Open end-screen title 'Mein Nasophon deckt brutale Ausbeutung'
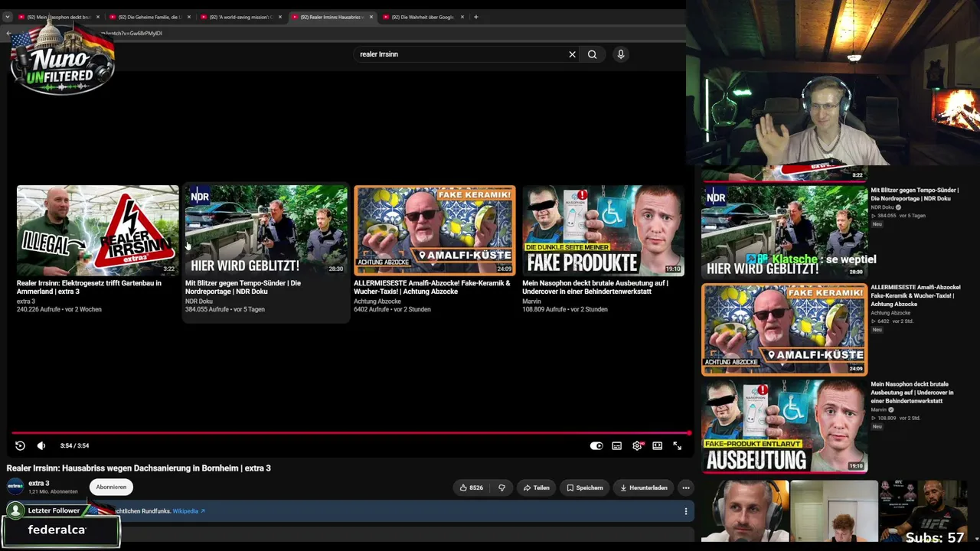This screenshot has width=980, height=551. [x=595, y=287]
